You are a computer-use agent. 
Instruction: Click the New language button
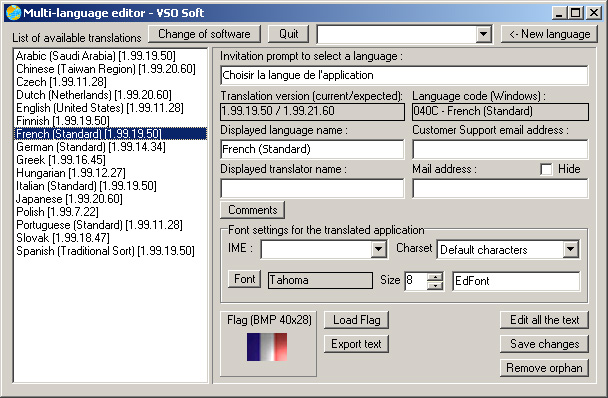click(x=549, y=34)
